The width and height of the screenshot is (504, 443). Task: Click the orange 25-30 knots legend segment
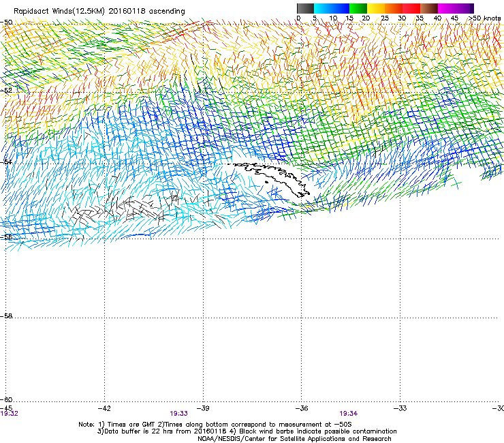pos(394,8)
